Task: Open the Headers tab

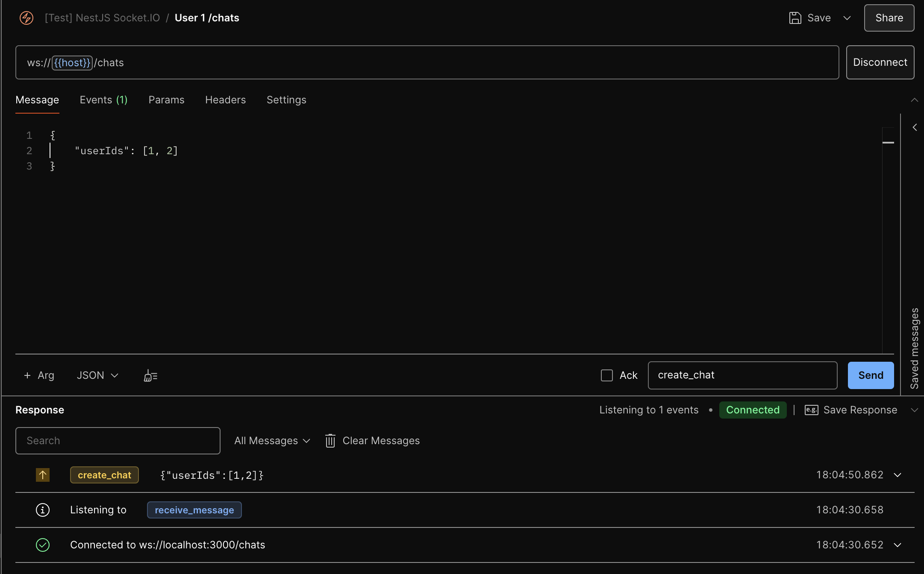Action: click(x=225, y=100)
